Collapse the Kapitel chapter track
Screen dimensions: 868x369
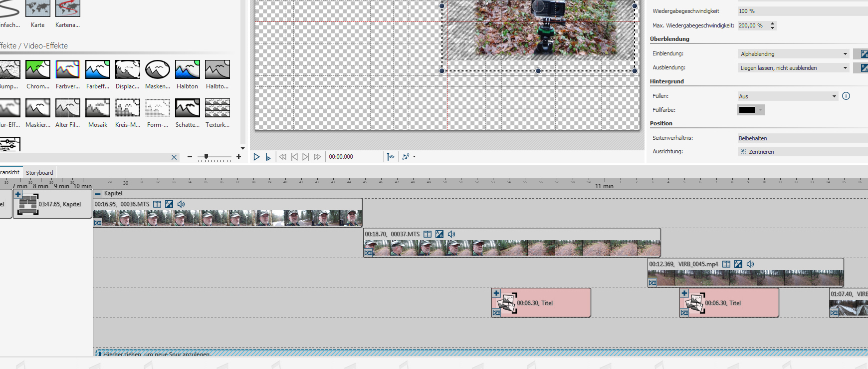pos(98,194)
